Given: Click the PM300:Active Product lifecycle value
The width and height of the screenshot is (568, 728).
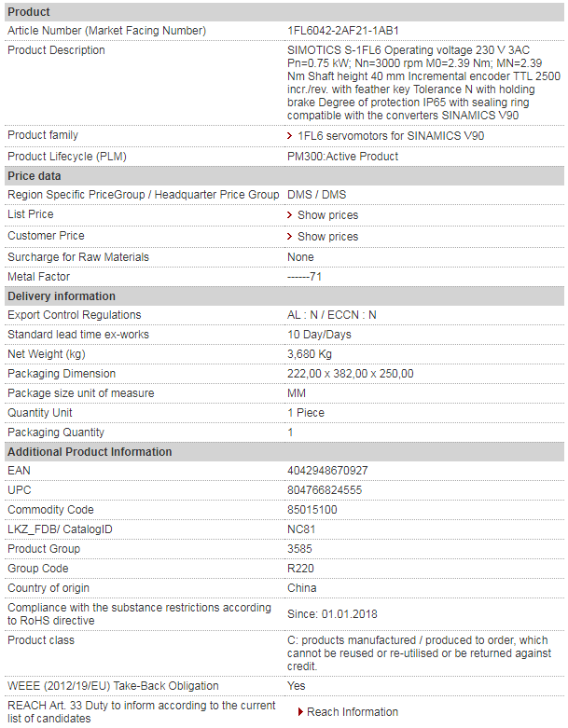Looking at the screenshot, I should click(342, 157).
